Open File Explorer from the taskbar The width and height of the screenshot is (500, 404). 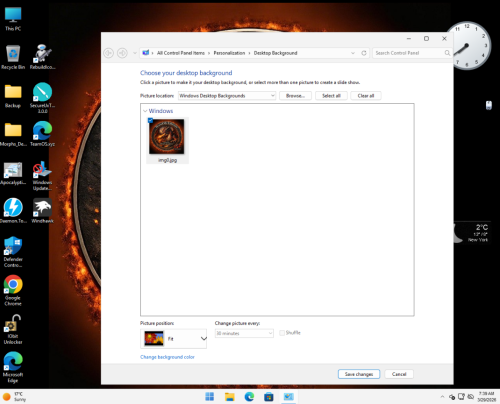click(229, 397)
